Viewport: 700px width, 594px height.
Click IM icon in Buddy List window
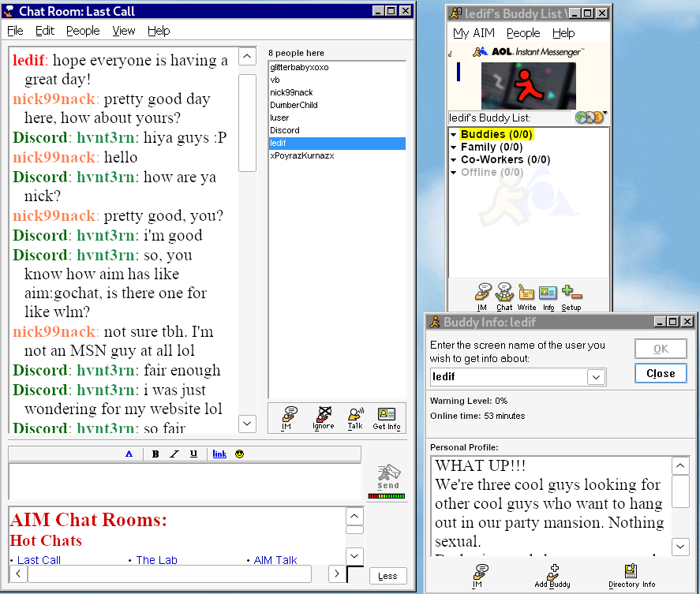click(x=483, y=297)
